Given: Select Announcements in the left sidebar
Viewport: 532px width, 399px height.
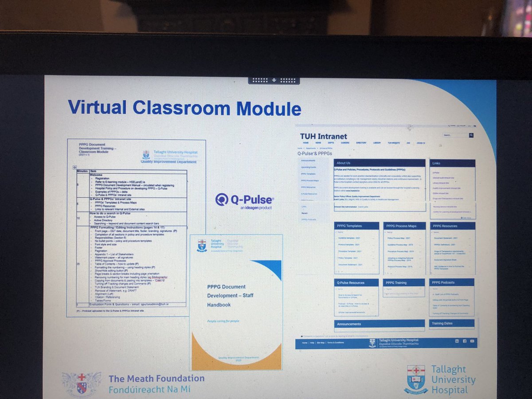Looking at the screenshot, I should point(308,160).
